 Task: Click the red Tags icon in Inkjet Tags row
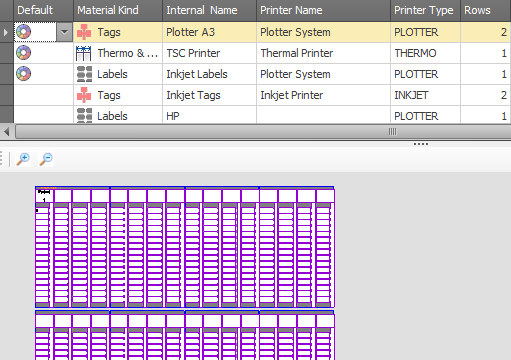click(84, 95)
